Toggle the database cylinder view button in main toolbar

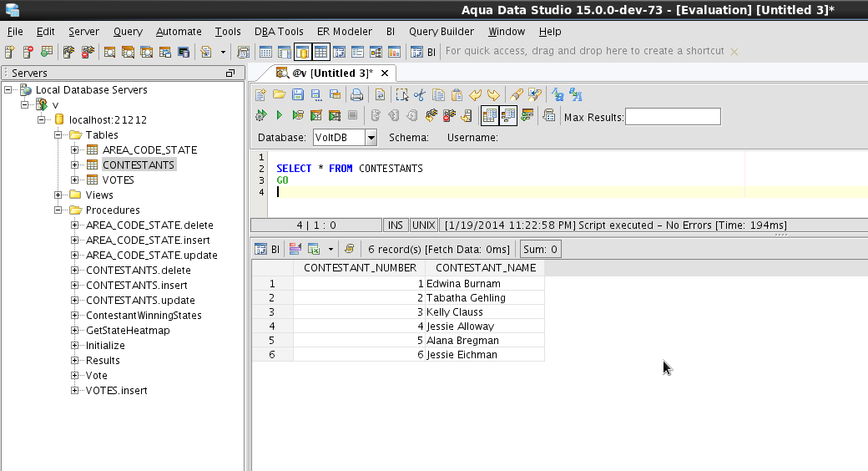[302, 52]
